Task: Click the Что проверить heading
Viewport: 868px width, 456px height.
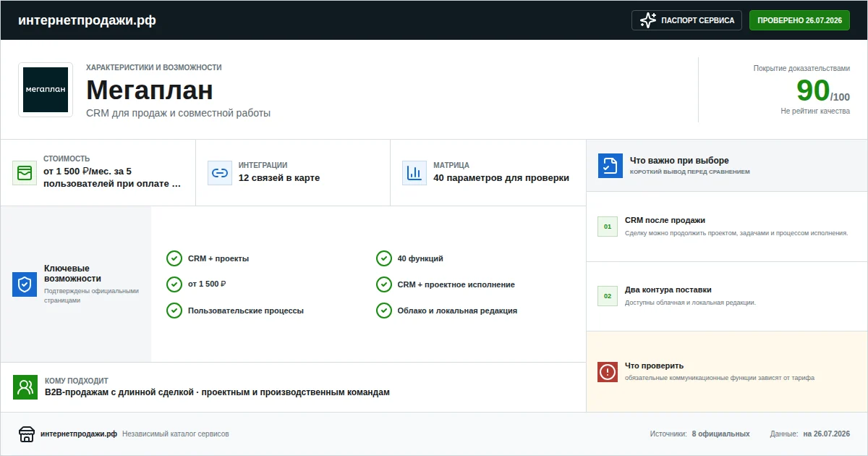Action: 654,366
